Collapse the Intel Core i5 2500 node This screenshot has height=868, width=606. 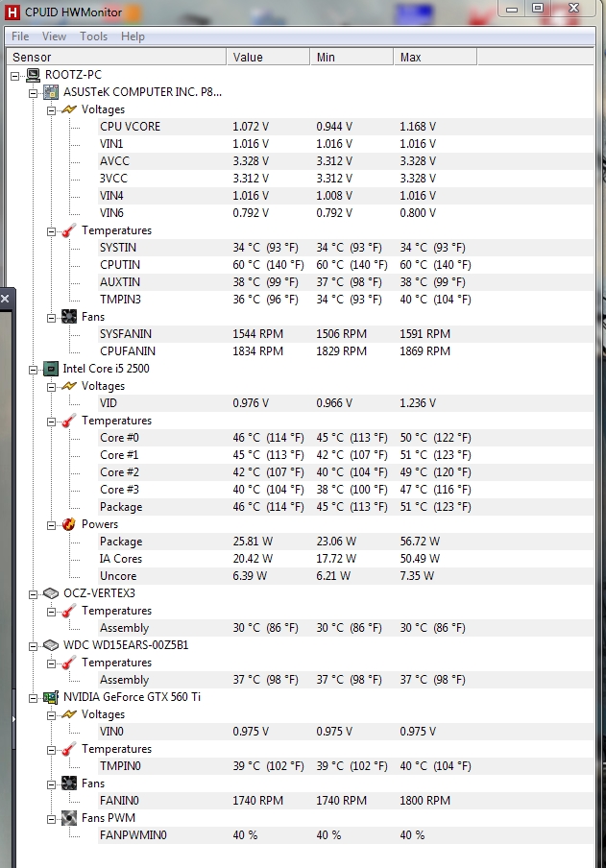[33, 369]
